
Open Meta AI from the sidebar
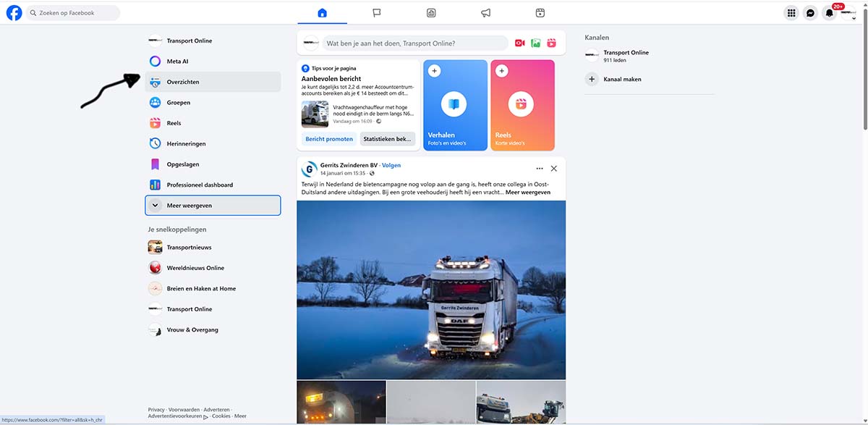click(x=177, y=62)
